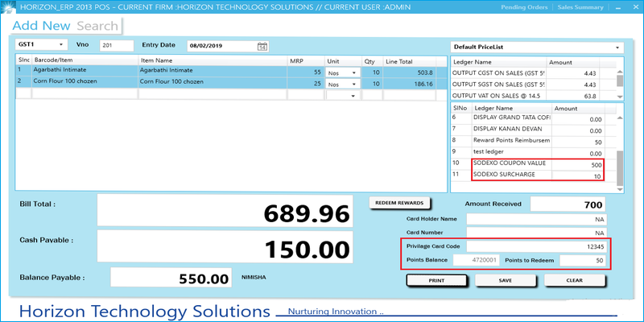The width and height of the screenshot is (644, 322).
Task: Click the CLEAR button
Action: point(575,280)
